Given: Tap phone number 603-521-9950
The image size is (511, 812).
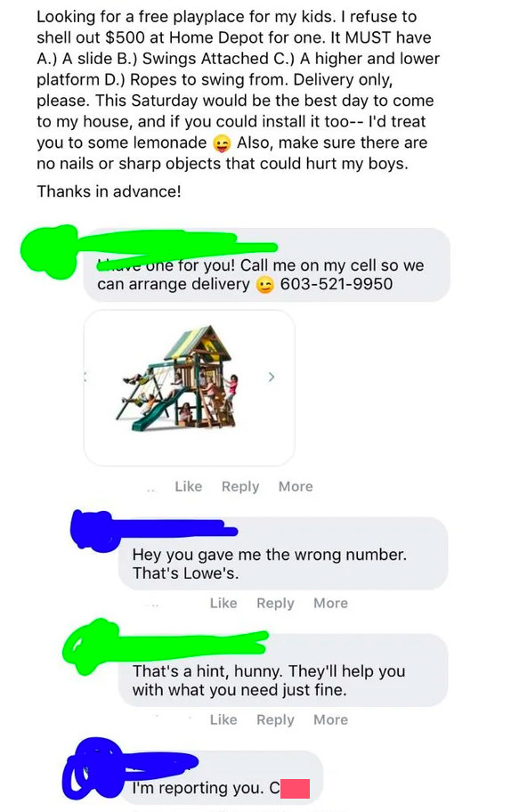Looking at the screenshot, I should pos(336,284).
